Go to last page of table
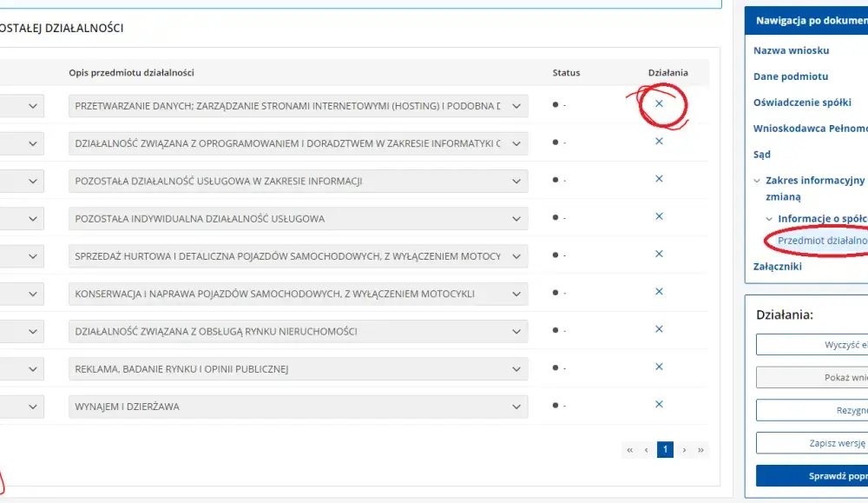 700,450
